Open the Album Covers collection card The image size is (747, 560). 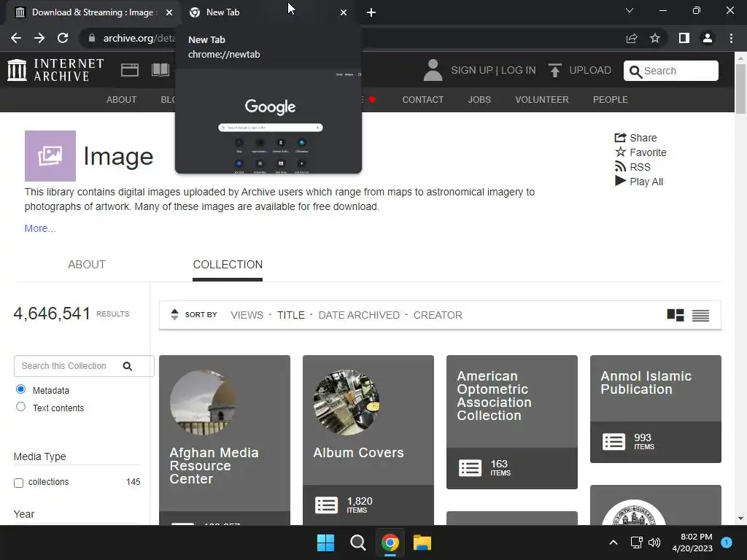(368, 438)
